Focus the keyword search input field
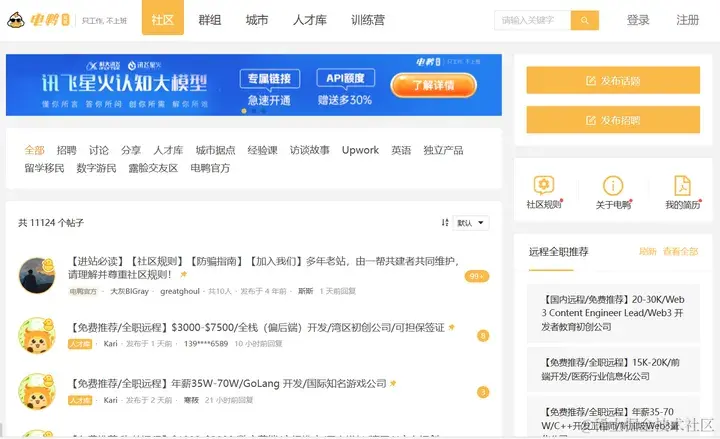 [533, 20]
